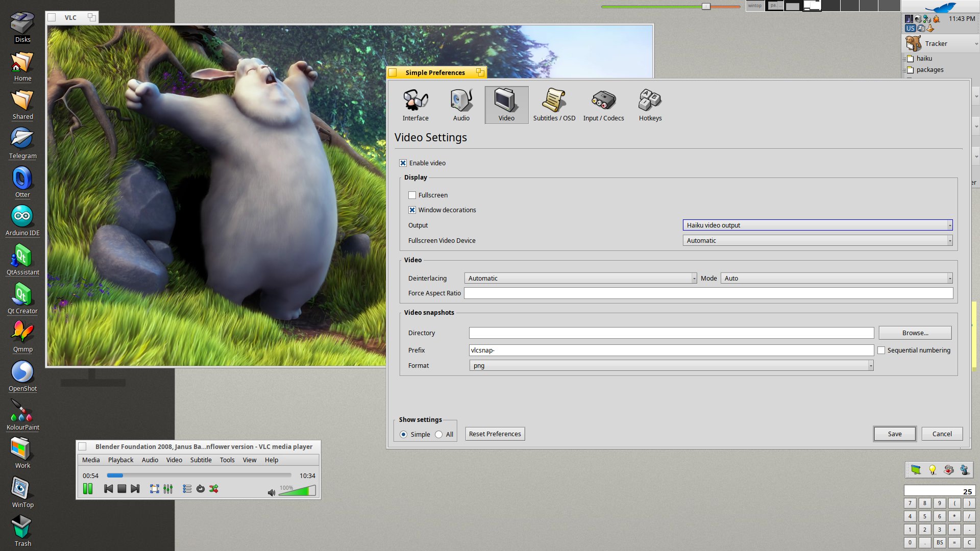
Task: Open snapshot Format dropdown (png)
Action: [671, 365]
